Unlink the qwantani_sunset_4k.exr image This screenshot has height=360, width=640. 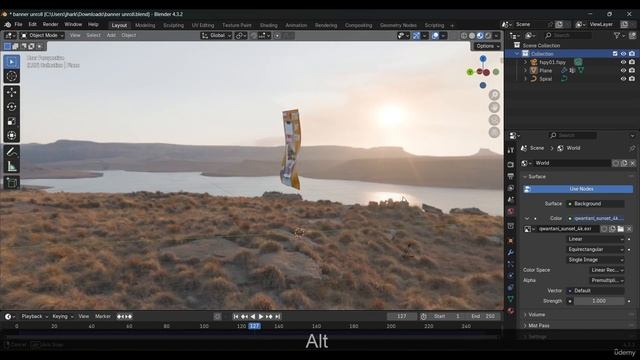pos(629,229)
